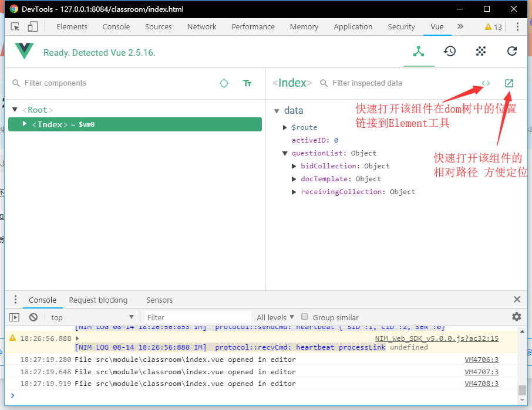The image size is (532, 410).
Task: Enable Group similar checkbox
Action: coord(305,317)
